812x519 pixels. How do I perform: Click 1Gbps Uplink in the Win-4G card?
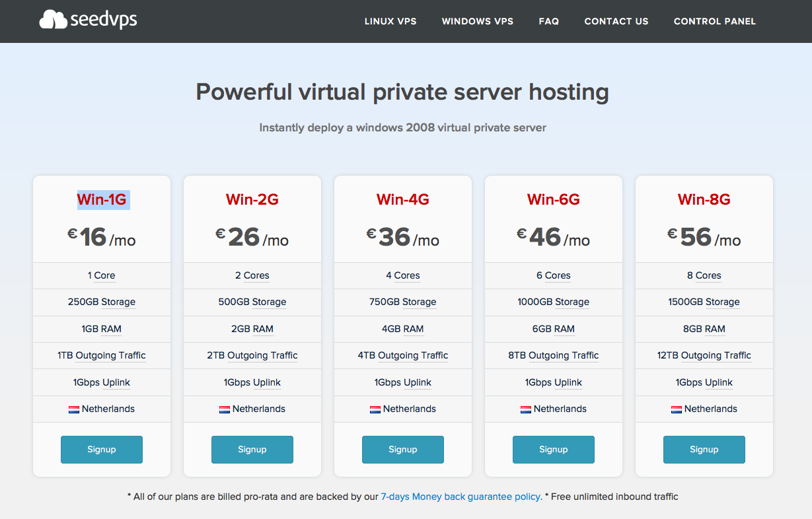[x=403, y=382]
